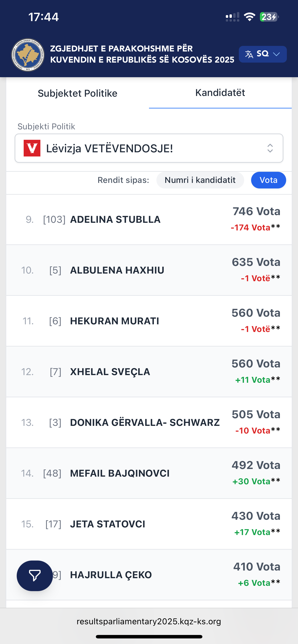Sort candidates by Vota
The width and height of the screenshot is (298, 644).
[x=268, y=180]
